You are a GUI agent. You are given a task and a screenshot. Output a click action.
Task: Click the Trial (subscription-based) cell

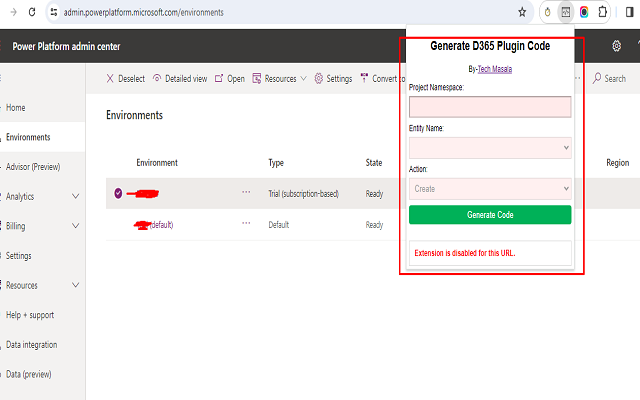tap(304, 194)
